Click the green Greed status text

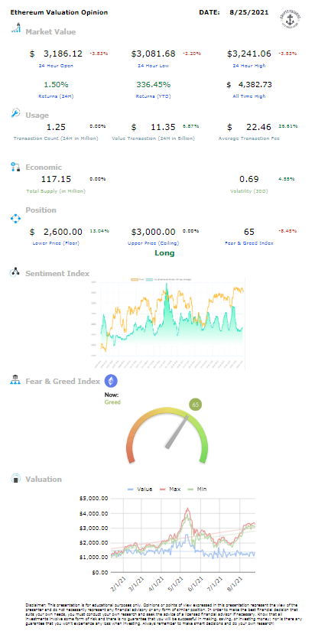pyautogui.click(x=112, y=402)
